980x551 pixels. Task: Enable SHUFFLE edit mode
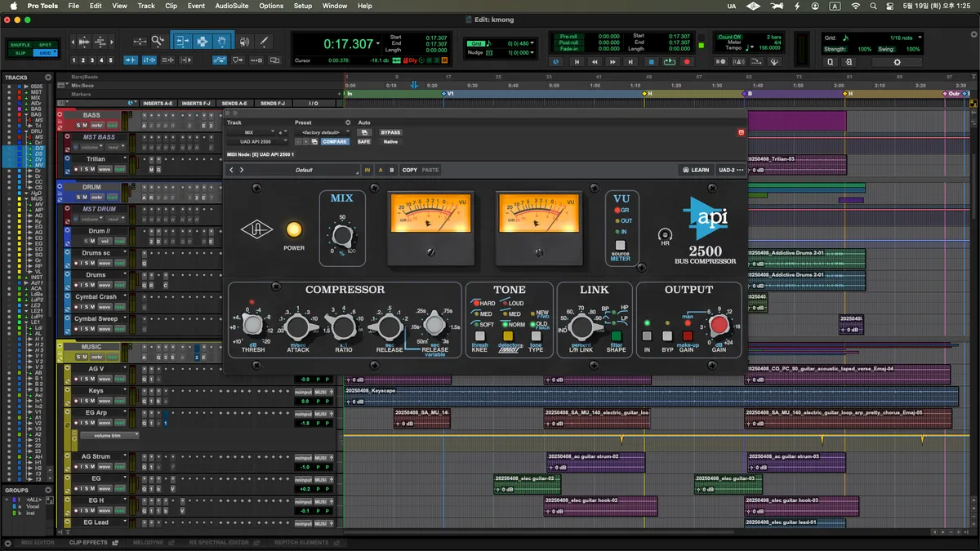click(x=20, y=45)
